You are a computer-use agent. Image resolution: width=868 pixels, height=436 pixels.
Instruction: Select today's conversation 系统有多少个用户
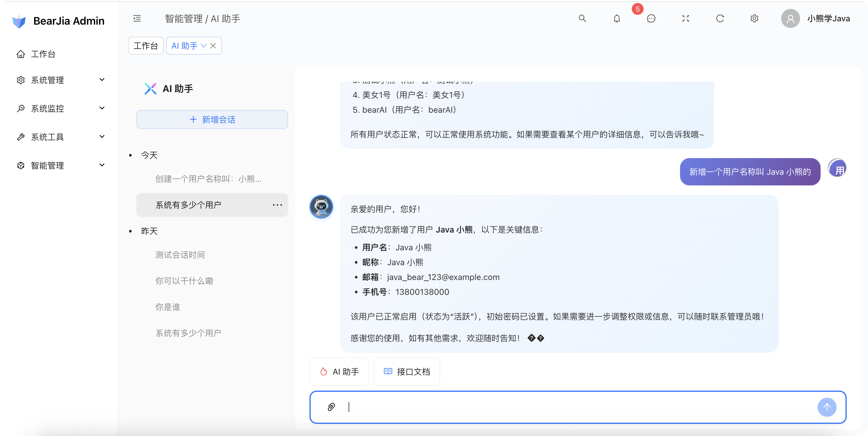212,205
